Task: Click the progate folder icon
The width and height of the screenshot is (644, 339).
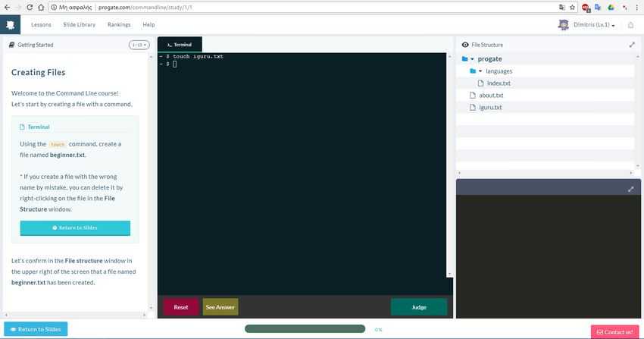Action: tap(464, 58)
